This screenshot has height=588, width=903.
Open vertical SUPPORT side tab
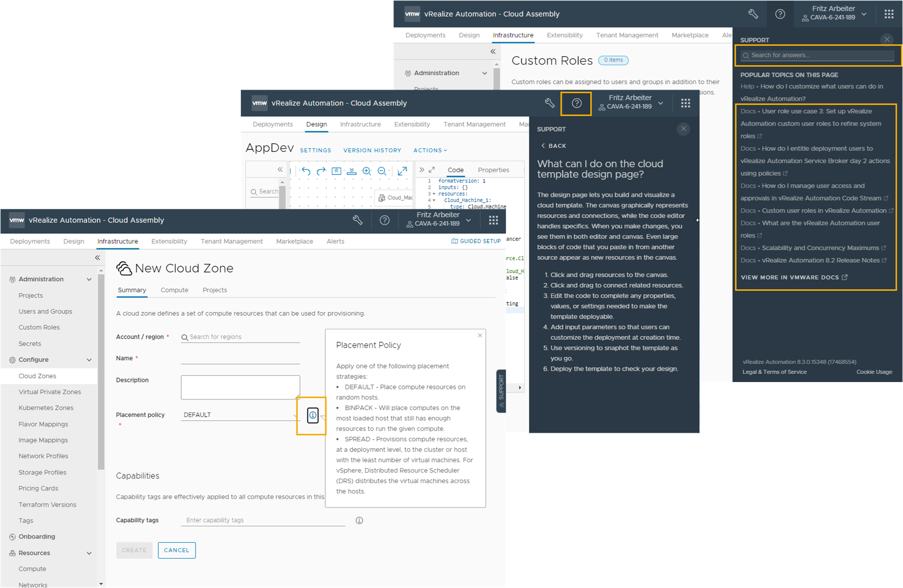[x=501, y=391]
